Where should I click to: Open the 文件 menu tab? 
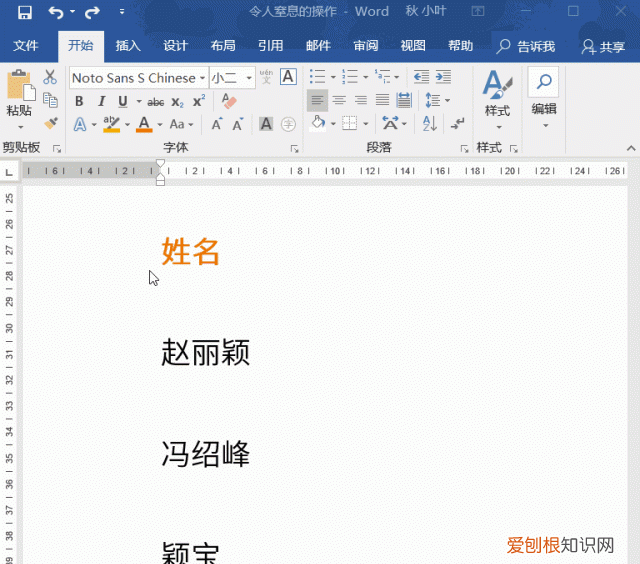click(25, 46)
